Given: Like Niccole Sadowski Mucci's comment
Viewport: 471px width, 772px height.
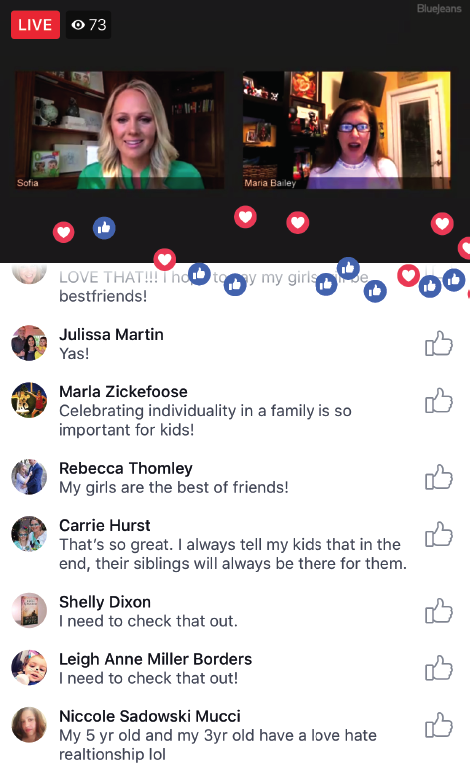Looking at the screenshot, I should (439, 725).
